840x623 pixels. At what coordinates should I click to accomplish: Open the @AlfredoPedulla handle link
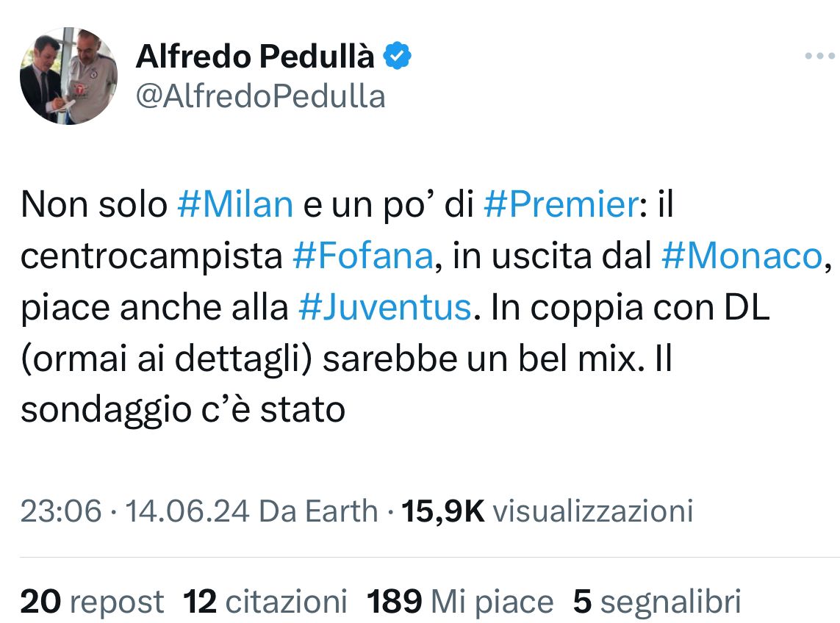tap(260, 96)
